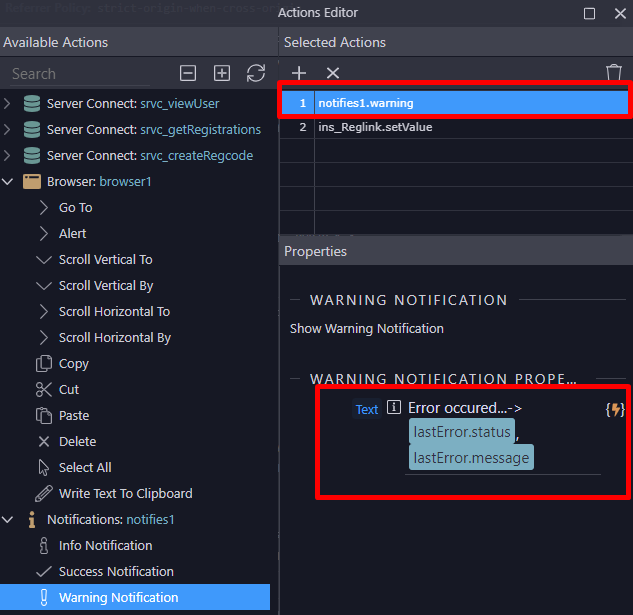Click the info icon beside Text label
Image resolution: width=633 pixels, height=615 pixels.
pos(394,407)
